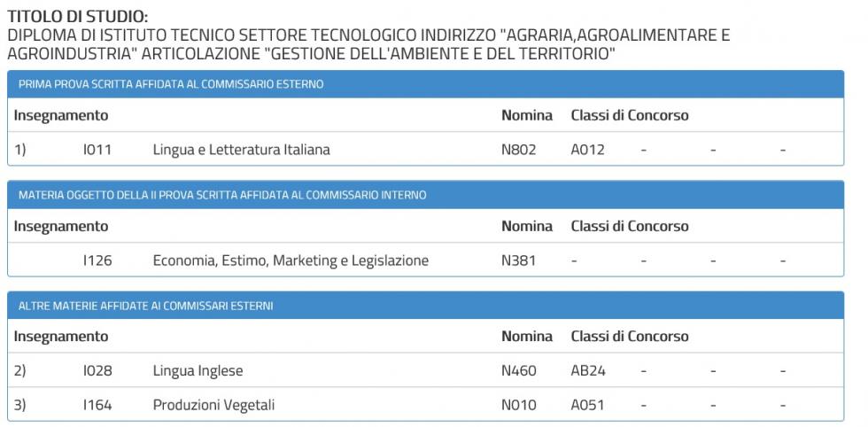This screenshot has height=427, width=868.
Task: Click subject code I126
Action: click(97, 260)
